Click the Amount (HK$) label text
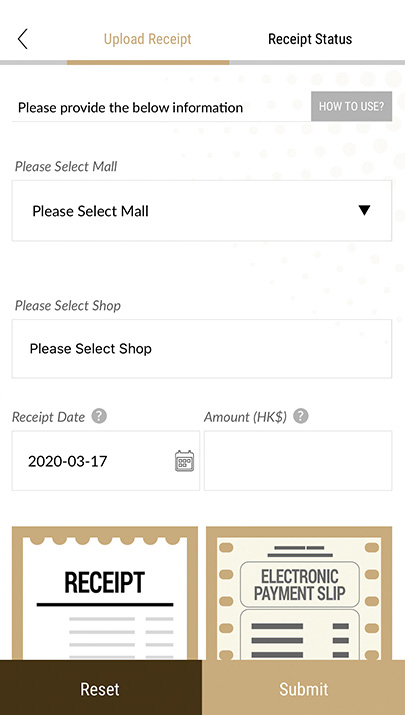The width and height of the screenshot is (405, 715). (245, 417)
